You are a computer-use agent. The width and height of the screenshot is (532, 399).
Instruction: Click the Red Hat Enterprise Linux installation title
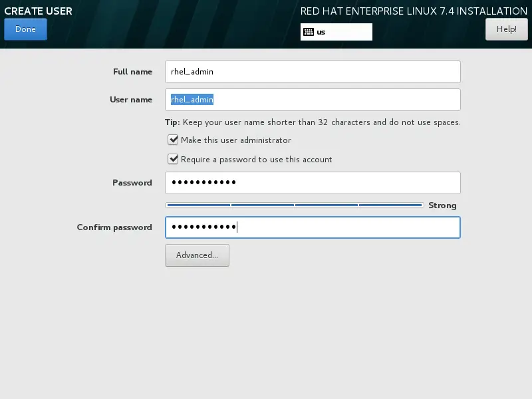[x=414, y=11]
